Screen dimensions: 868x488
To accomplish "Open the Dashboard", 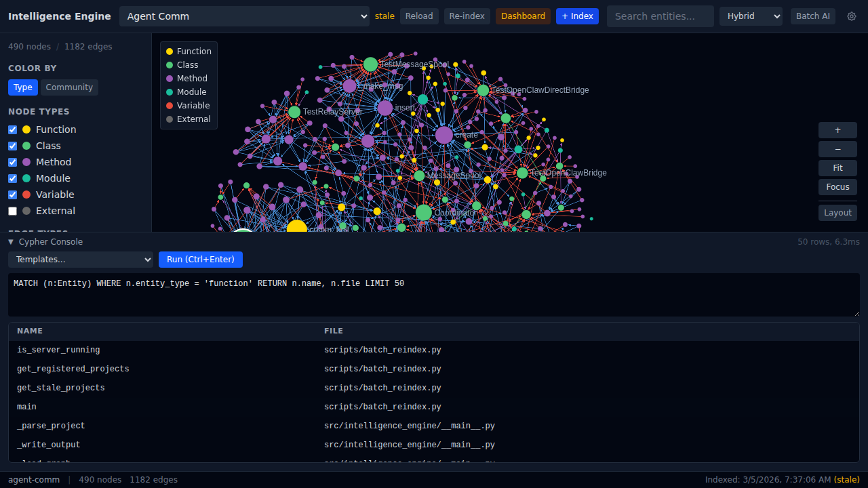I will [523, 16].
